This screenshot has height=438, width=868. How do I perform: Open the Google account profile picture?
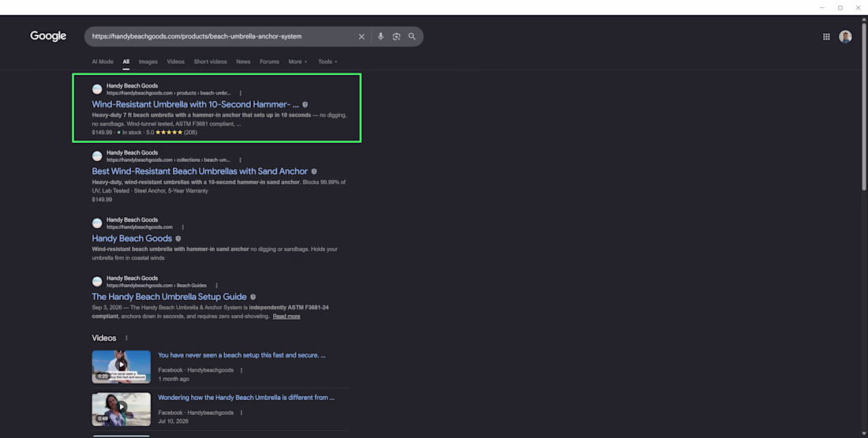click(845, 36)
